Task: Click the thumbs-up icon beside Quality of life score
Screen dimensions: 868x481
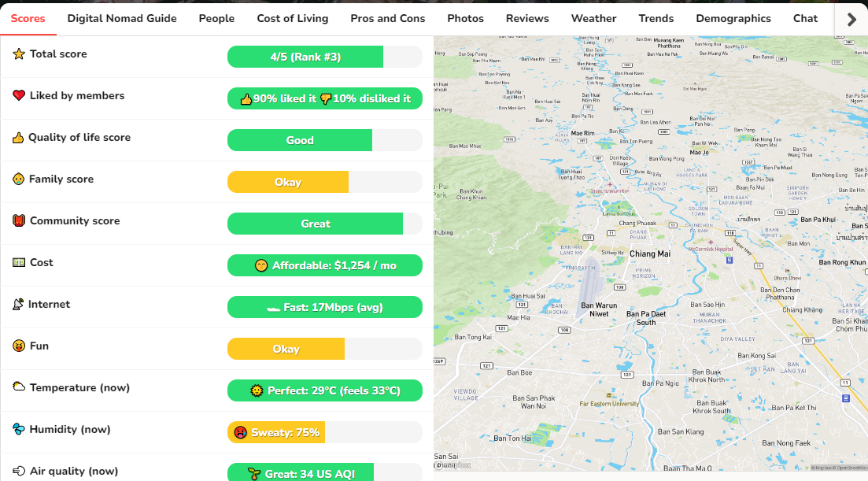Action: pos(18,137)
